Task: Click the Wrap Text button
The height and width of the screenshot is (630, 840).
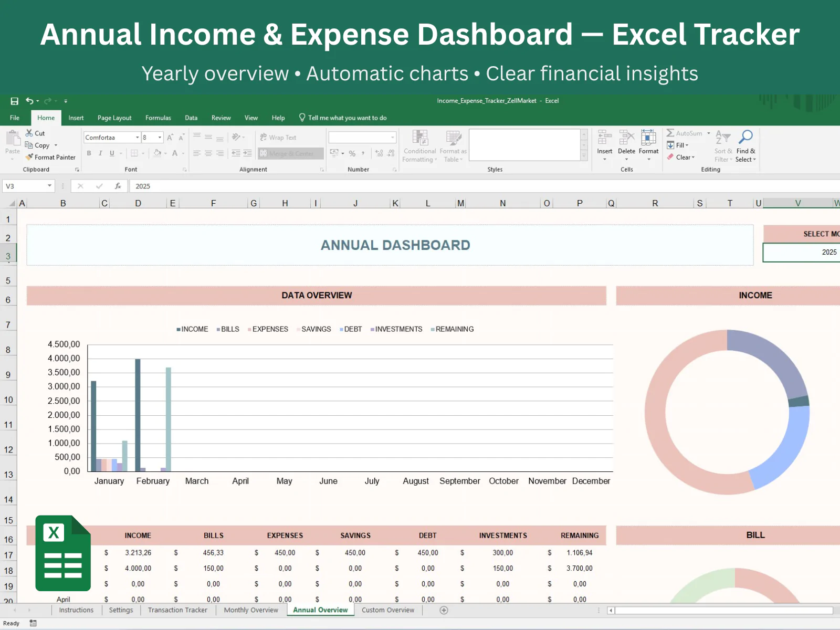Action: click(278, 138)
